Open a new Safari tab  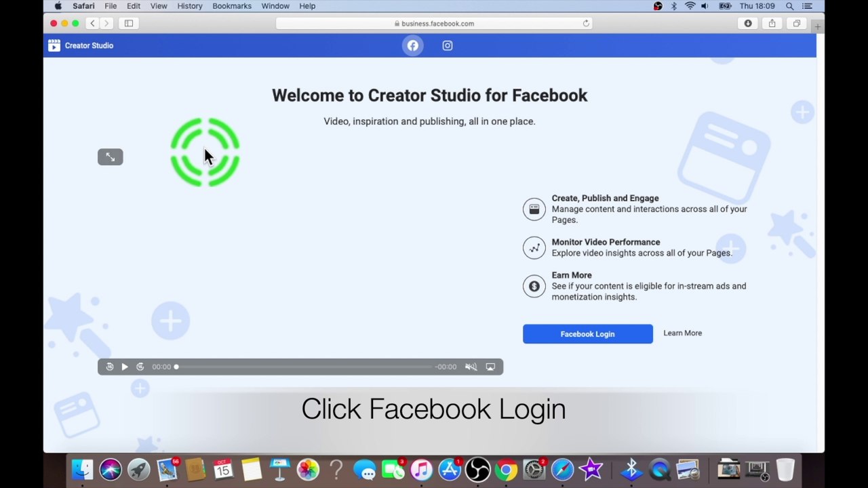tap(818, 26)
